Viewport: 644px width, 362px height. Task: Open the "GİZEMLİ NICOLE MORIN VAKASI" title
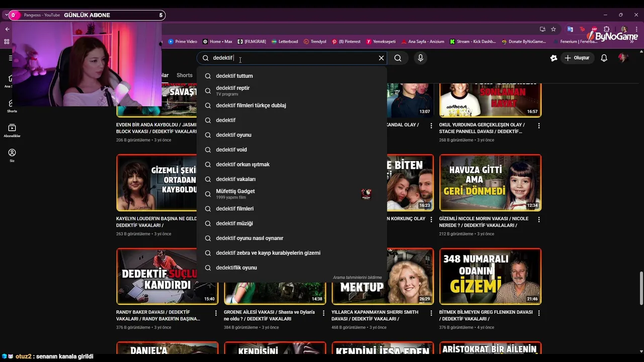tap(484, 222)
